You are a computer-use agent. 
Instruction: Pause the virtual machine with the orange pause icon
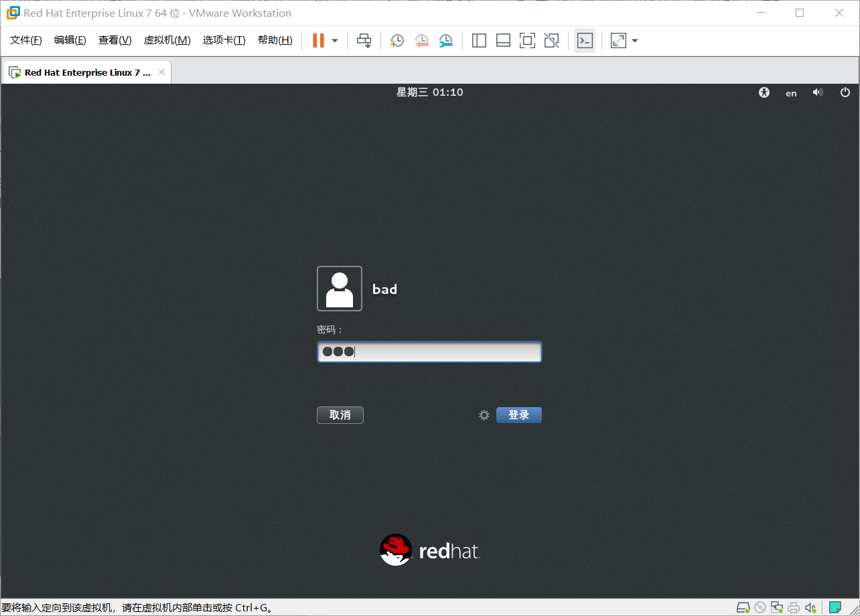coord(318,41)
